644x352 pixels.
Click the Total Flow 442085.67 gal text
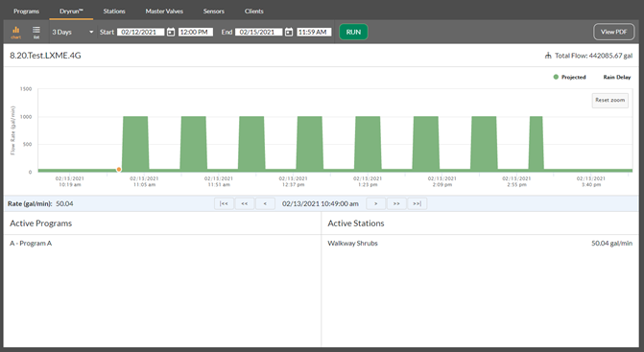[593, 56]
